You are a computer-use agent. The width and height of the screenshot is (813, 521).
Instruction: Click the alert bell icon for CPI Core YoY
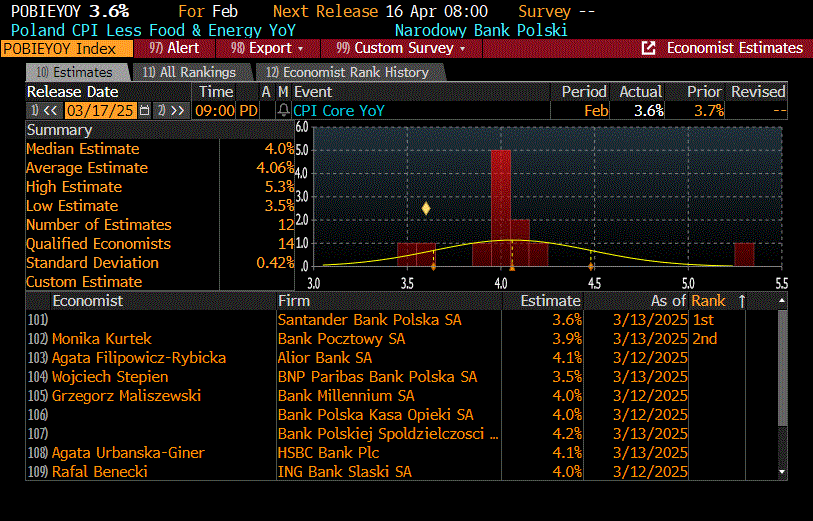tap(283, 110)
